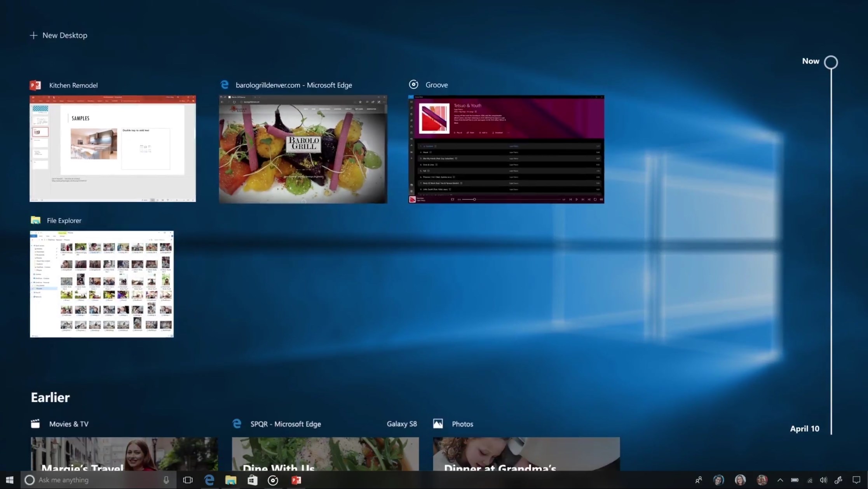Viewport: 868px width, 489px height.
Task: Open Microsoft Edge from the taskbar
Action: pos(209,480)
